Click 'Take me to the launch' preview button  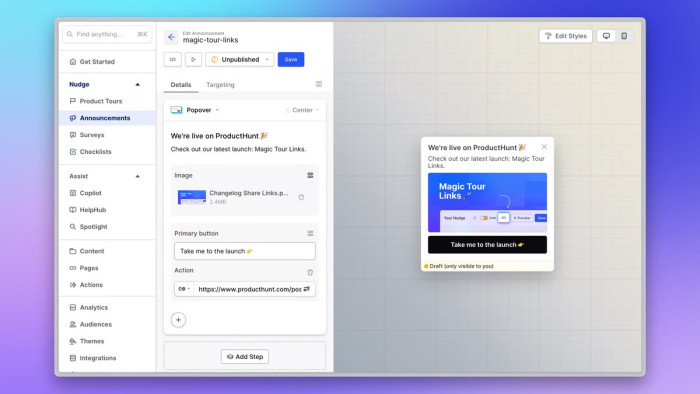pyautogui.click(x=487, y=245)
